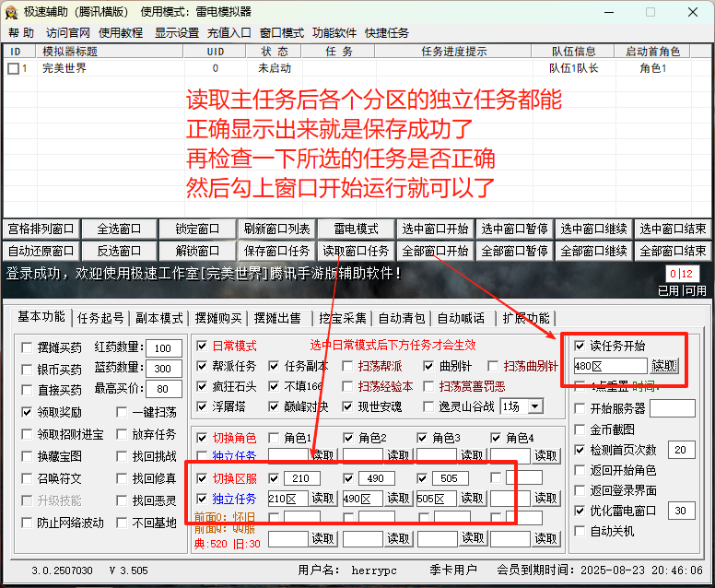Enable the 摆摊买药 checkbox
The height and width of the screenshot is (588, 715).
(x=27, y=348)
